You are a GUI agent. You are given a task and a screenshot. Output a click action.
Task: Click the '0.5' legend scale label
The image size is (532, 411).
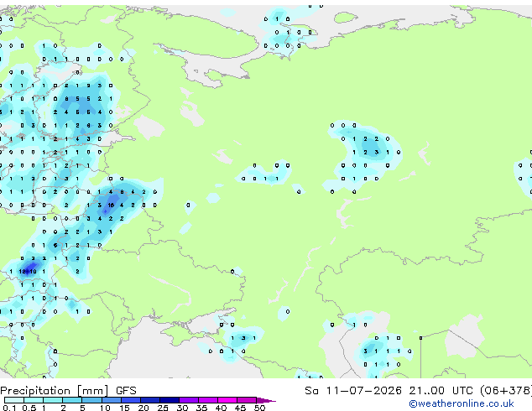(x=29, y=408)
